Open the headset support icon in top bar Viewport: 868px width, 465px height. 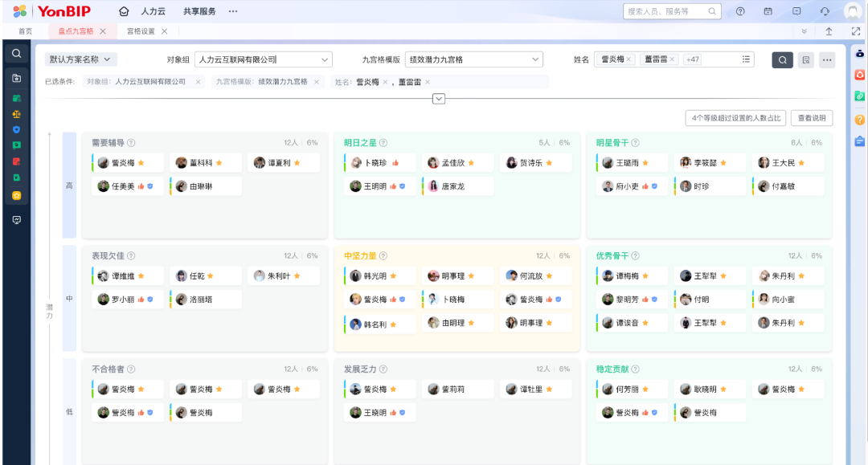coord(825,11)
